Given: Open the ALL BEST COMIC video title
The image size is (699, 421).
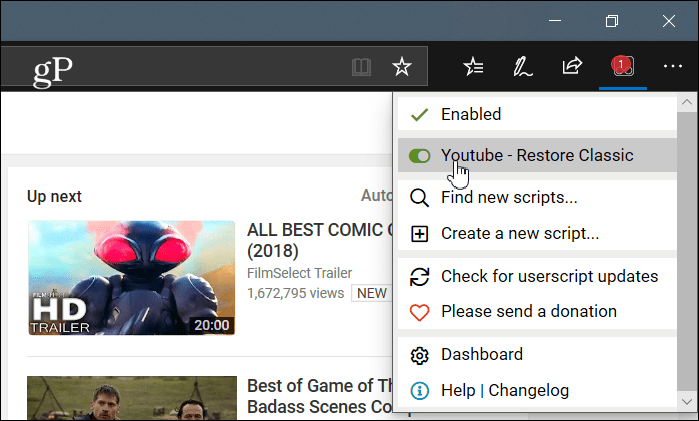Looking at the screenshot, I should (x=319, y=240).
